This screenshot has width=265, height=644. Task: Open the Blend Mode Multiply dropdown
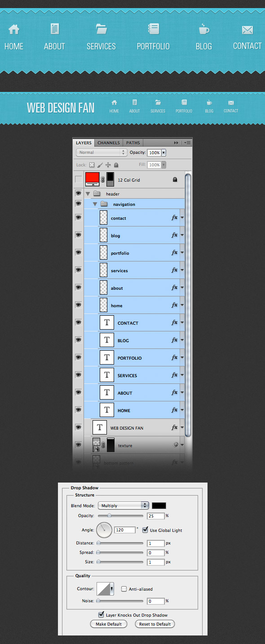(x=123, y=505)
